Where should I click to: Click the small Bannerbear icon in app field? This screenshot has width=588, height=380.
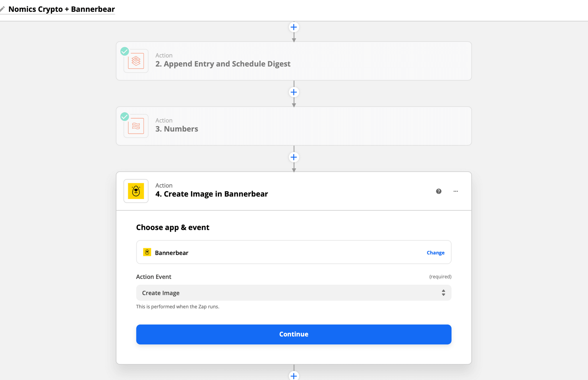[x=147, y=252]
